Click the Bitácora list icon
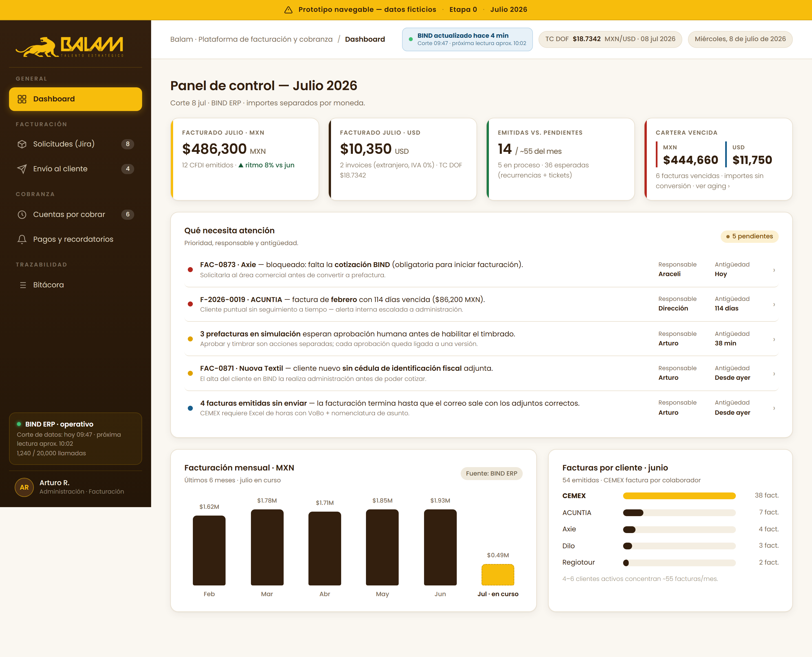The height and width of the screenshot is (657, 812). pyautogui.click(x=23, y=285)
